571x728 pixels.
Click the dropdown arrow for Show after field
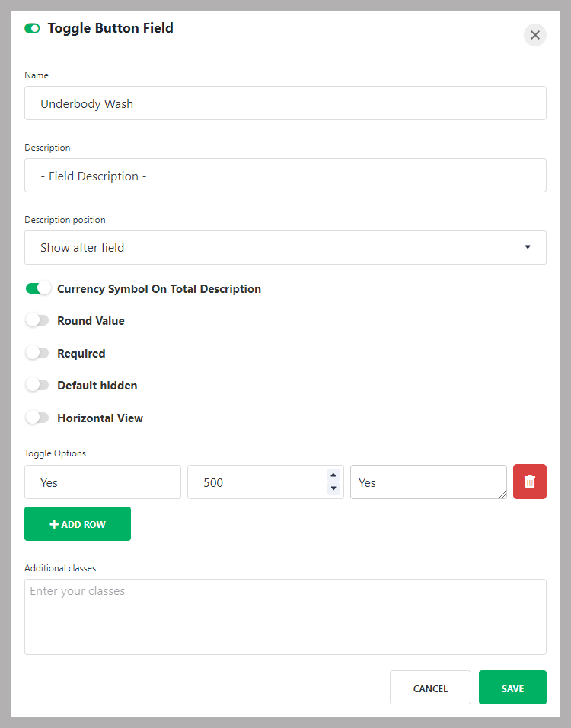(528, 247)
